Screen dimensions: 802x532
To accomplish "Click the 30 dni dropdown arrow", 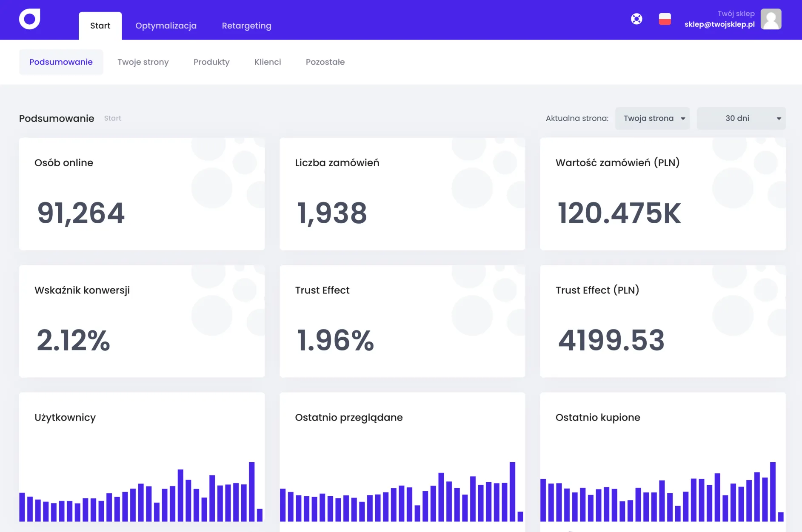I will click(779, 119).
